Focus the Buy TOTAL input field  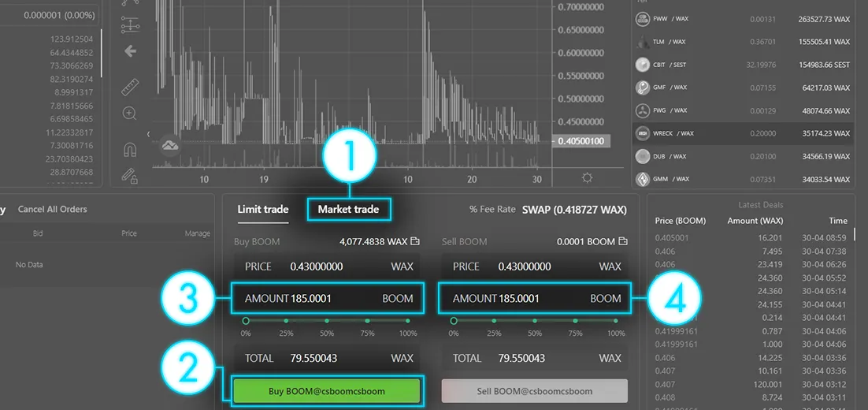pos(327,359)
